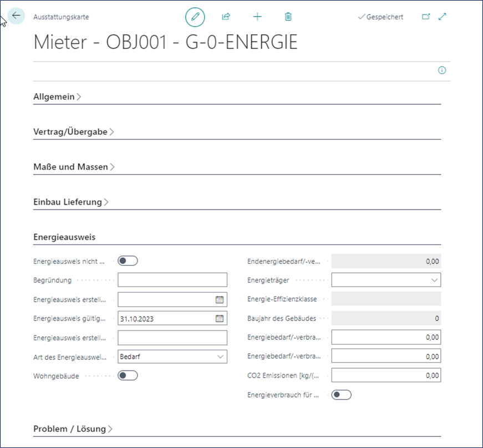Click the plus icon to add new
Image resolution: width=483 pixels, height=448 pixels.
pyautogui.click(x=257, y=17)
